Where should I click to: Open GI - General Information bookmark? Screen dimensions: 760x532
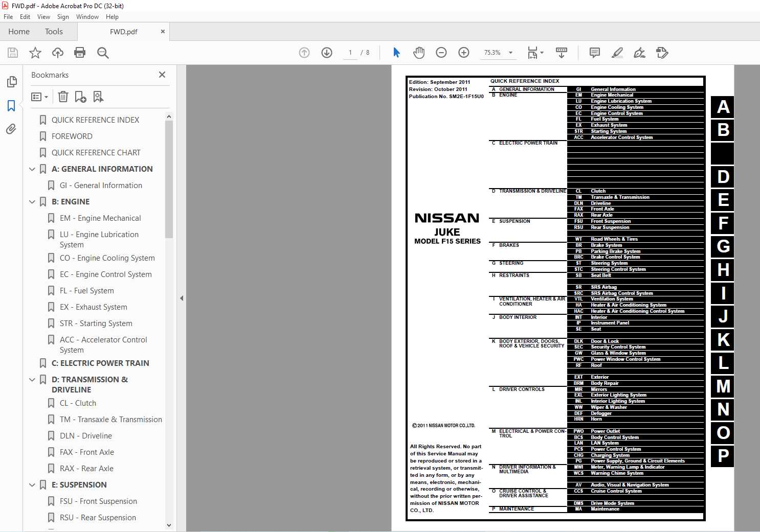(x=101, y=186)
